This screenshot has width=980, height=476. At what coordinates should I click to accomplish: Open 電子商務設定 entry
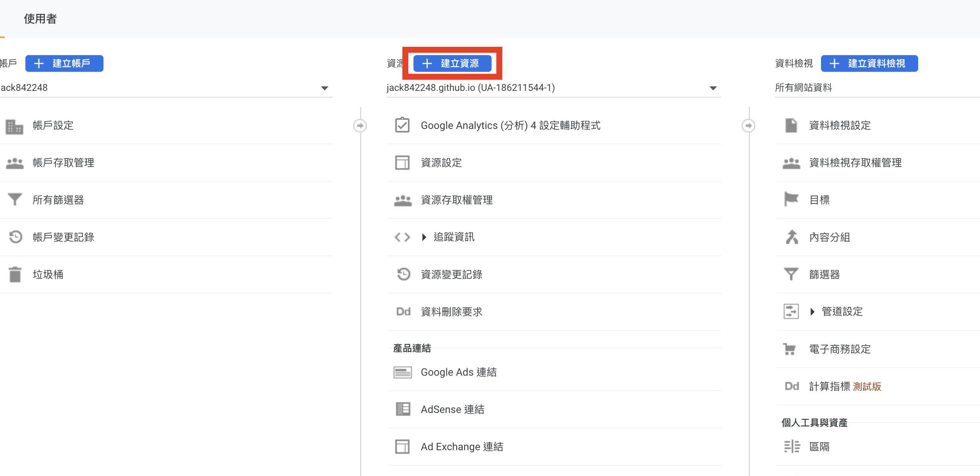tap(840, 349)
